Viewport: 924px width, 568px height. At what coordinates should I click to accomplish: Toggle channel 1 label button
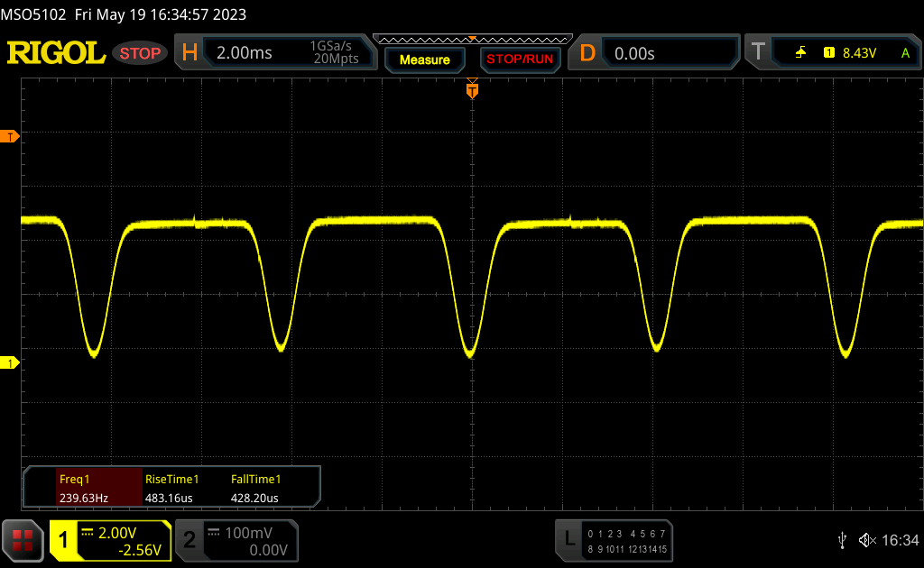64,540
